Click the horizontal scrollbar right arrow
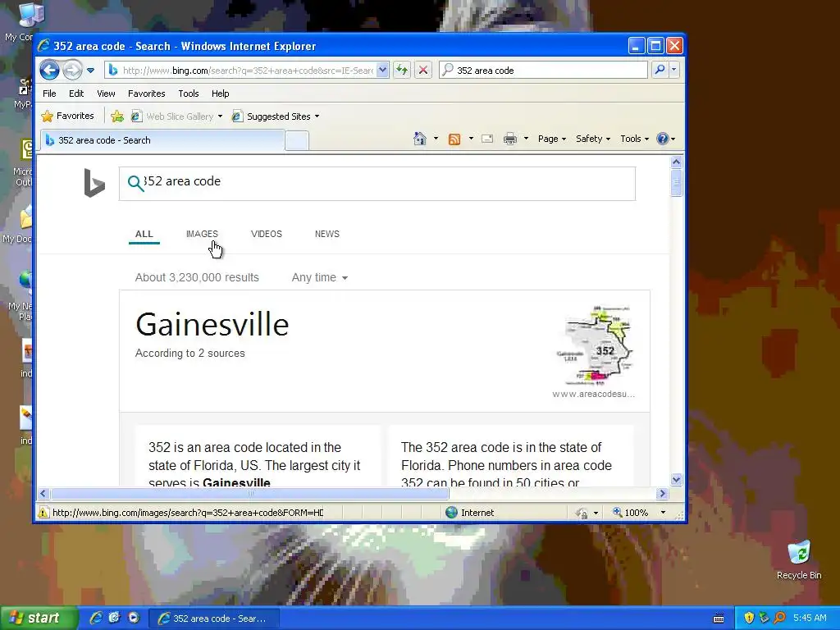The image size is (840, 630). tap(662, 493)
